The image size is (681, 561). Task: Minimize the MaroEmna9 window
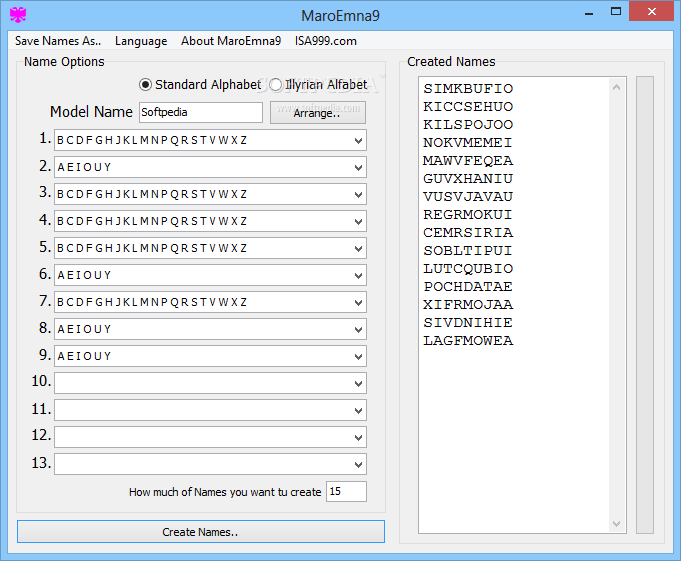tap(589, 12)
